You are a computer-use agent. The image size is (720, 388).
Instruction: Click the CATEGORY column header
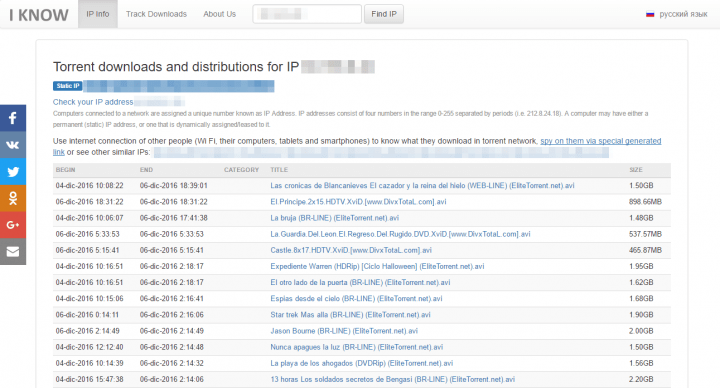242,170
